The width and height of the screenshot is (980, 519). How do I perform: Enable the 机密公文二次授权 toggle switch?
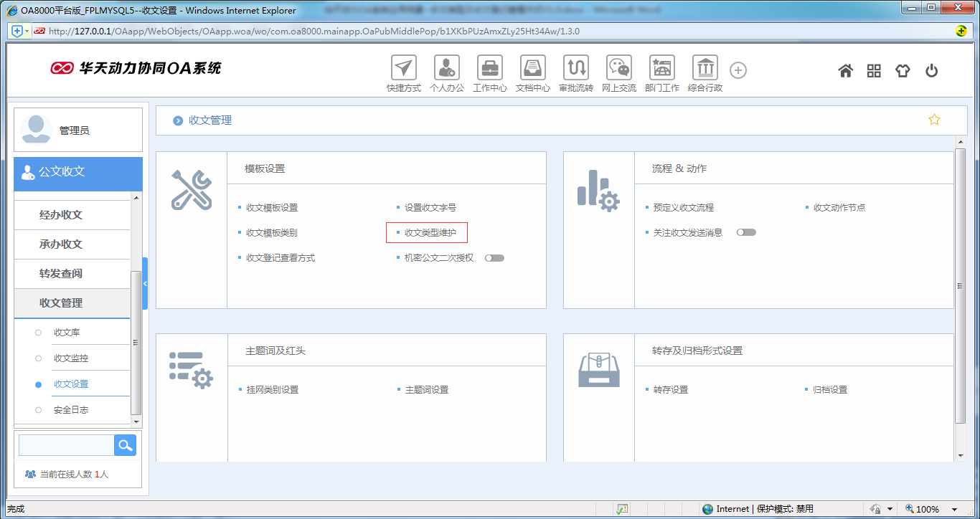coord(494,257)
